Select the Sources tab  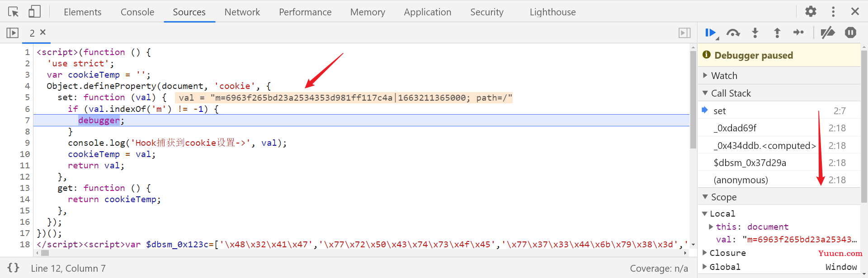[189, 12]
